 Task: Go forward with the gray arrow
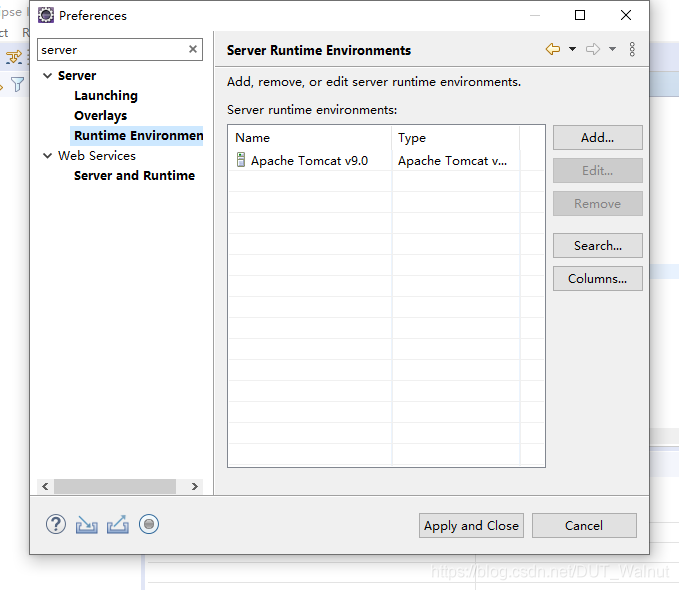[x=593, y=49]
